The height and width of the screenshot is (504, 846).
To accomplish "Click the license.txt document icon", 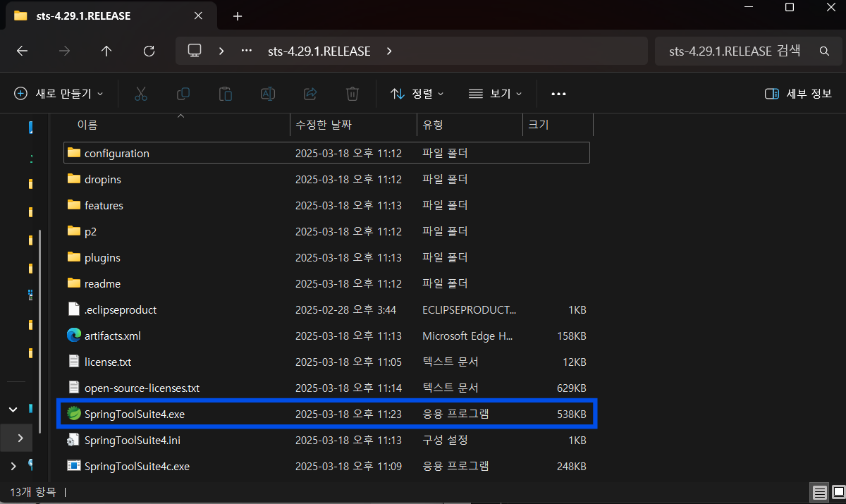I will (x=74, y=362).
